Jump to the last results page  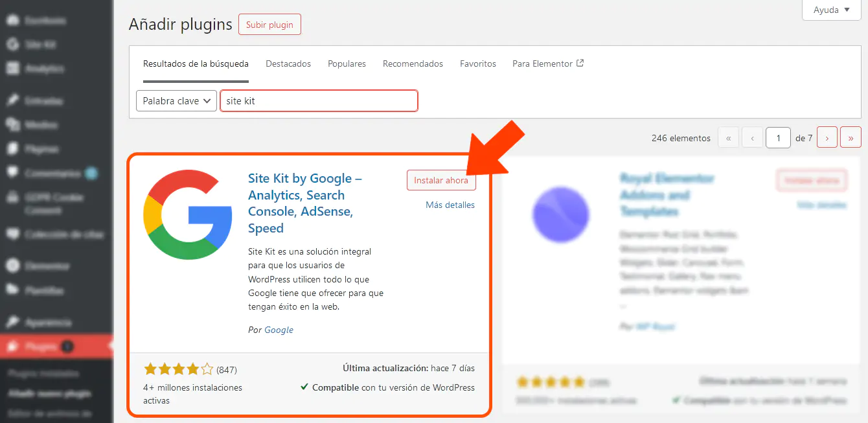851,137
